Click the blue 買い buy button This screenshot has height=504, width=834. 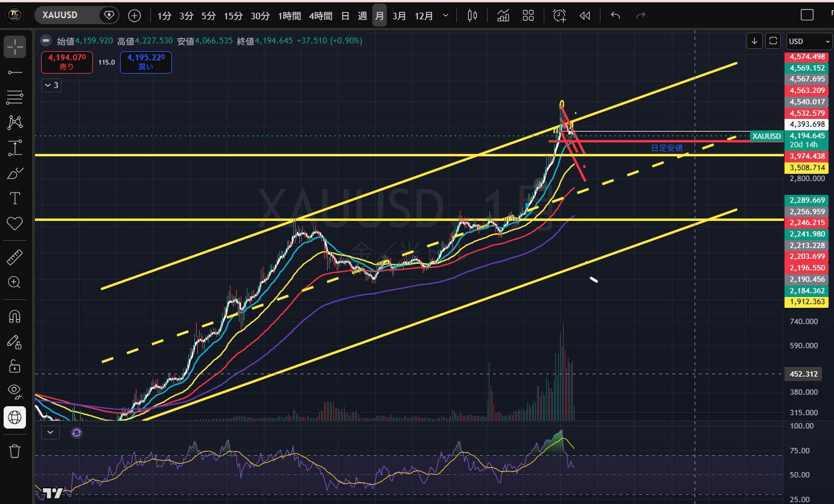click(146, 62)
